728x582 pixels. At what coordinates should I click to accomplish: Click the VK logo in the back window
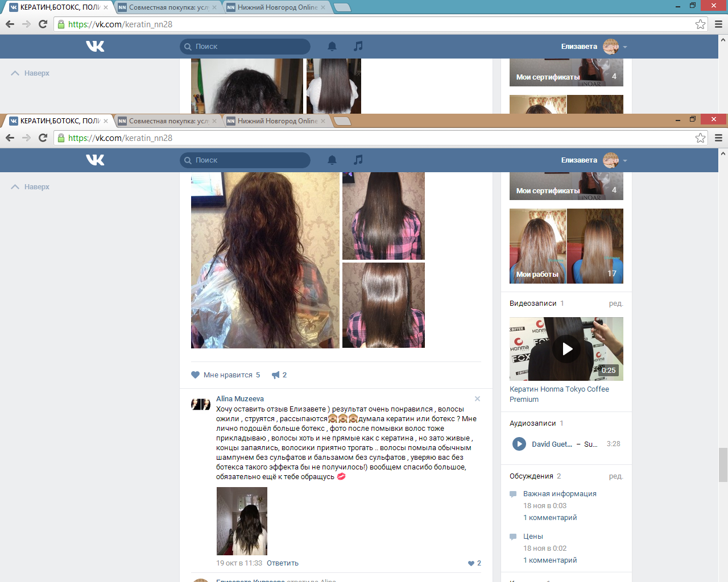pyautogui.click(x=95, y=46)
